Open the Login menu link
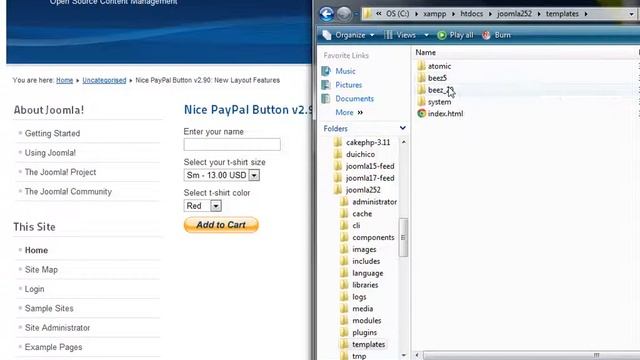The width and height of the screenshot is (640, 360). coord(34,289)
